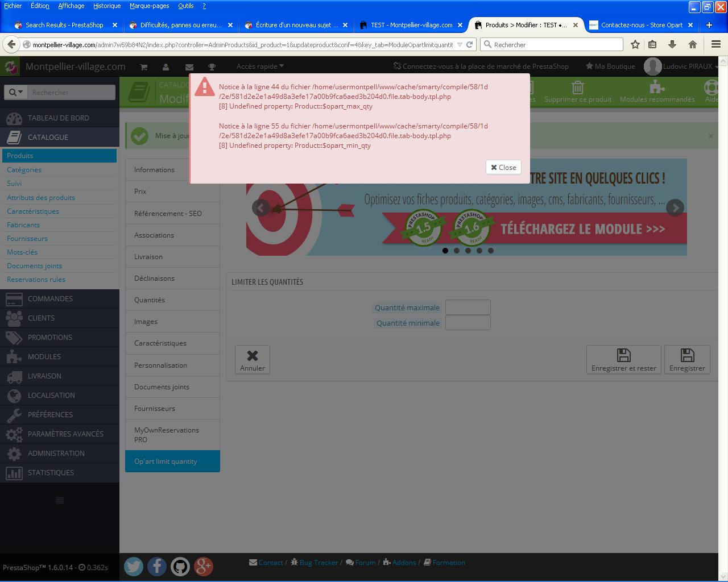Open the Google Plus icon in the footer
Screen dimensions: 728x582
(x=204, y=566)
